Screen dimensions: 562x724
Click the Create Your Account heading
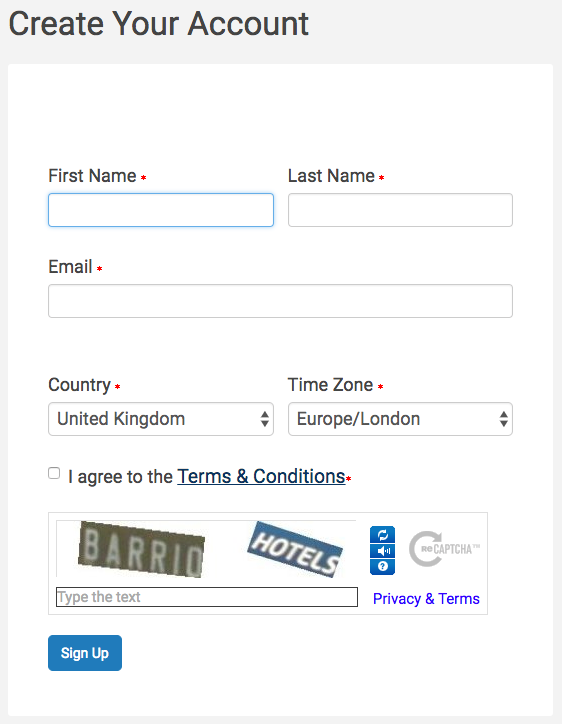158,23
